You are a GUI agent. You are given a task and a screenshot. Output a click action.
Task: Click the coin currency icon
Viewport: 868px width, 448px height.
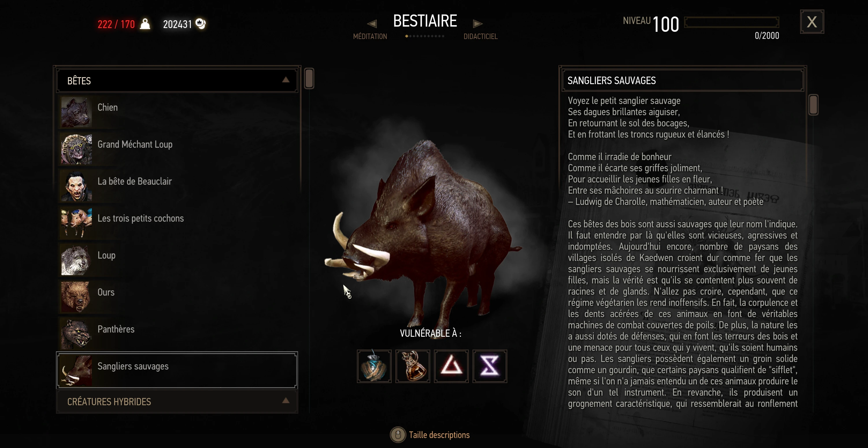pyautogui.click(x=201, y=24)
